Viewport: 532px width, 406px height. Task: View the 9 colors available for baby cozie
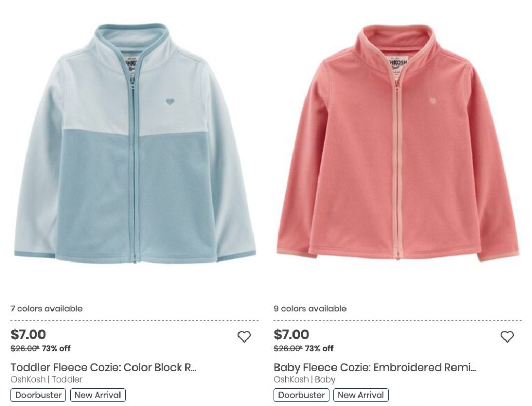pyautogui.click(x=310, y=309)
